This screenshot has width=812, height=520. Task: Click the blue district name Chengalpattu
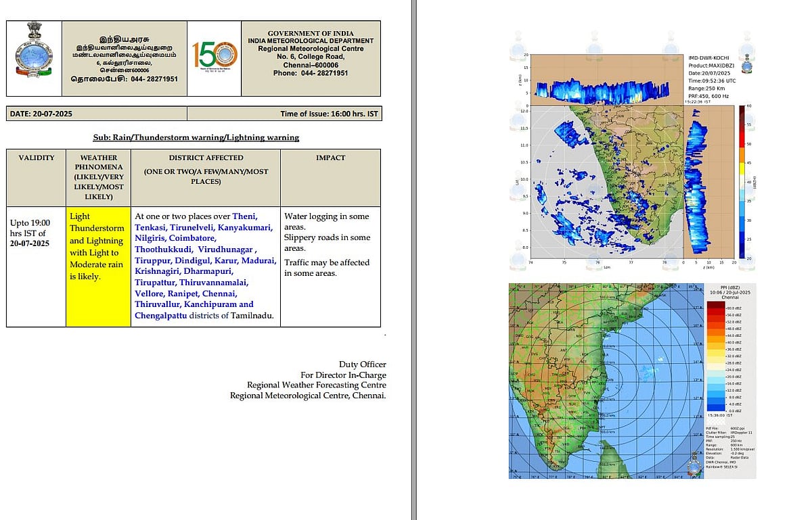(x=163, y=315)
